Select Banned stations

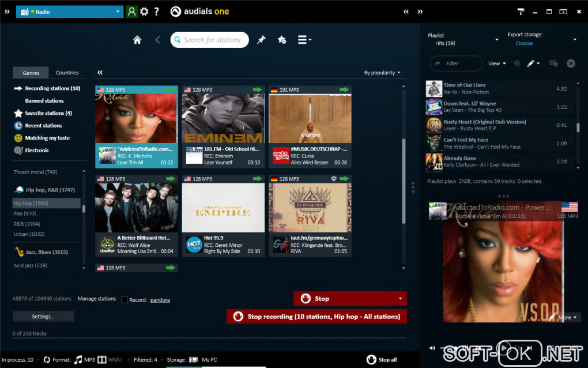pos(44,100)
